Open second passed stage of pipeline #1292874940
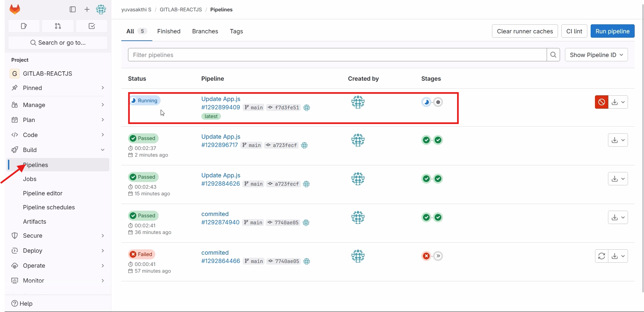The height and width of the screenshot is (312, 644). (438, 217)
